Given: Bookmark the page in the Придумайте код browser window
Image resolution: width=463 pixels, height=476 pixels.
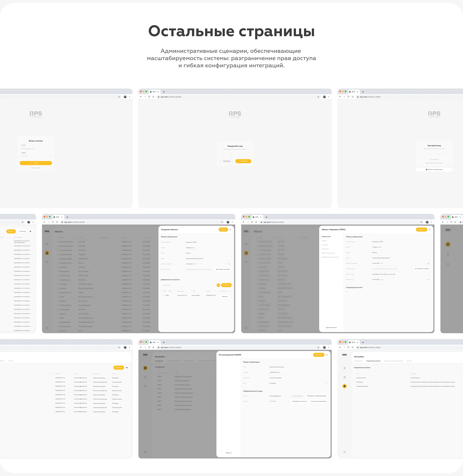Looking at the screenshot, I should click(318, 97).
